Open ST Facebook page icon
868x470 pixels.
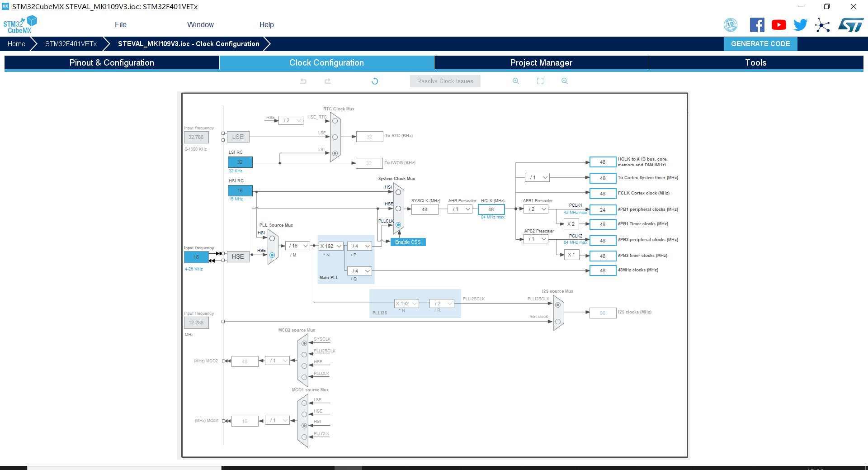[x=757, y=25]
